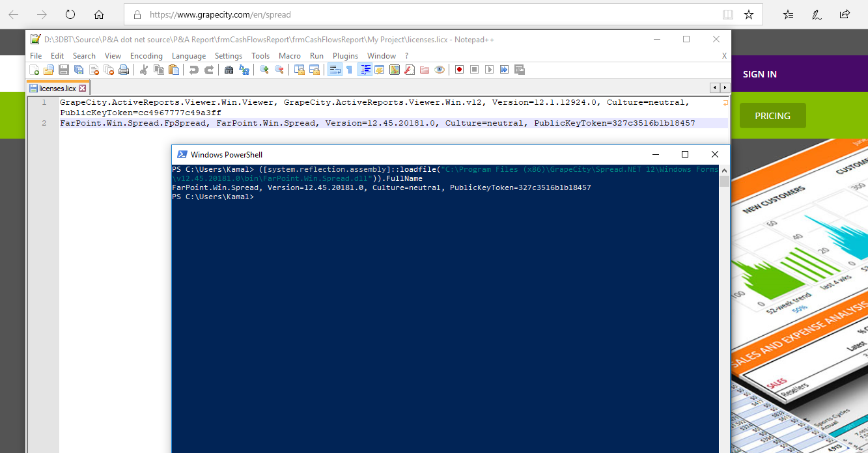Open Replace dialog icon in Notepad++
868x453 pixels.
244,70
